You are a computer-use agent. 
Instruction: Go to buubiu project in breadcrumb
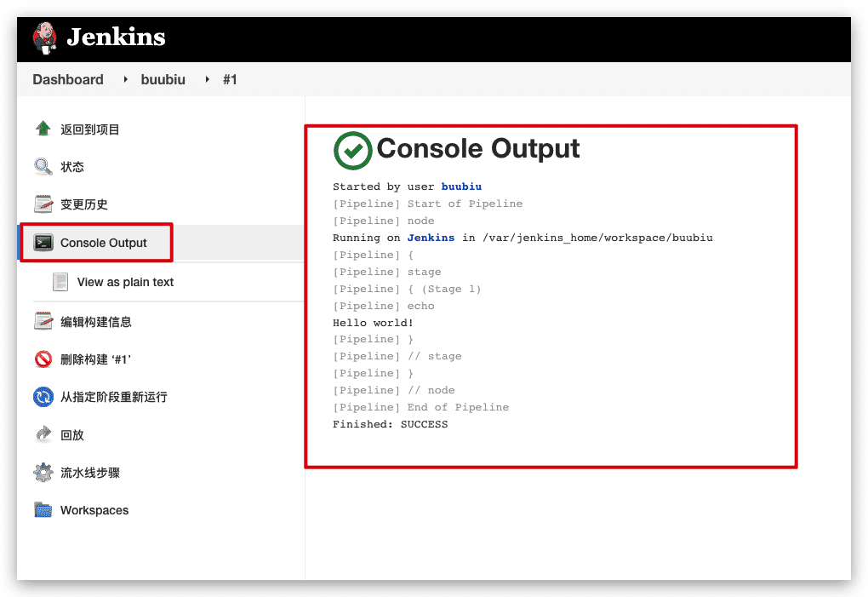pyautogui.click(x=164, y=79)
